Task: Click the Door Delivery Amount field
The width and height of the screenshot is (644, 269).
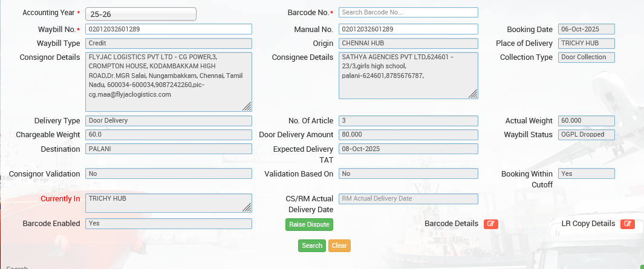Action: (408, 135)
